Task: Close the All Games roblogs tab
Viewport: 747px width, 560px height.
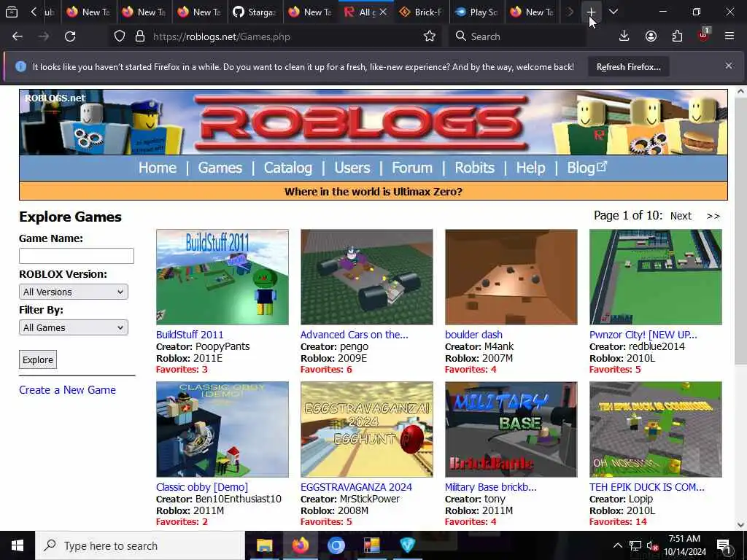Action: point(383,12)
